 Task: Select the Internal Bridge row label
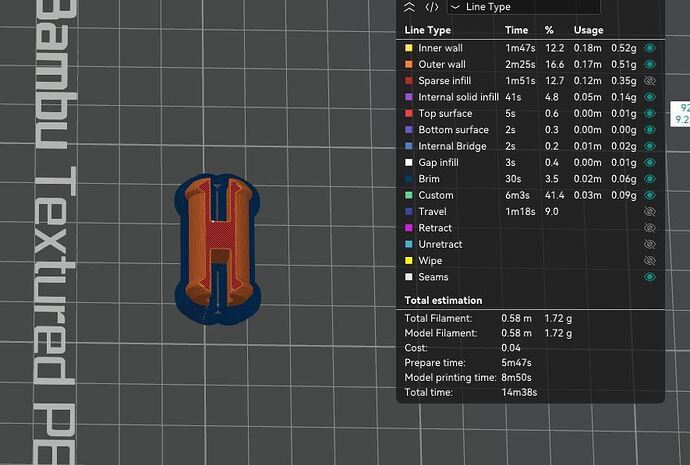[452, 146]
